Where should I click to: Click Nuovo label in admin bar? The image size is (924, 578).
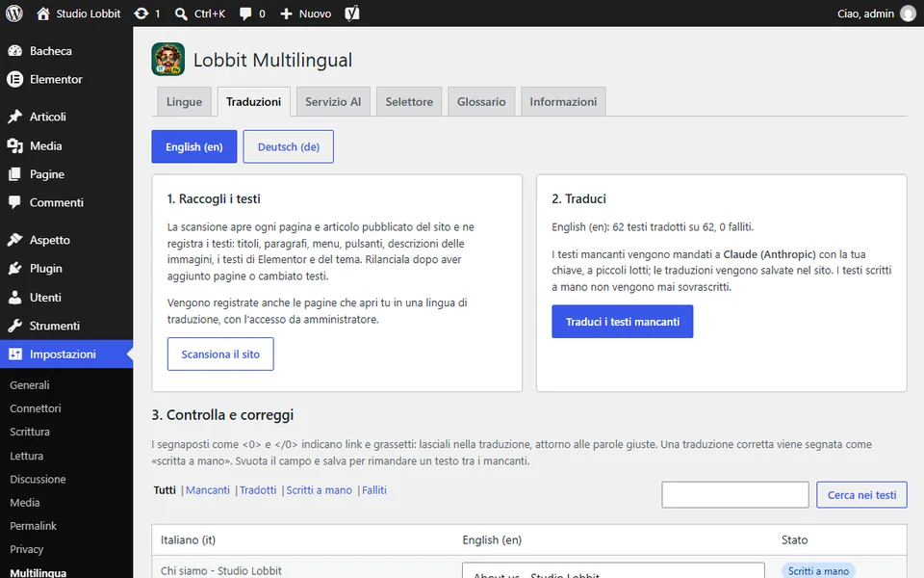pos(315,13)
